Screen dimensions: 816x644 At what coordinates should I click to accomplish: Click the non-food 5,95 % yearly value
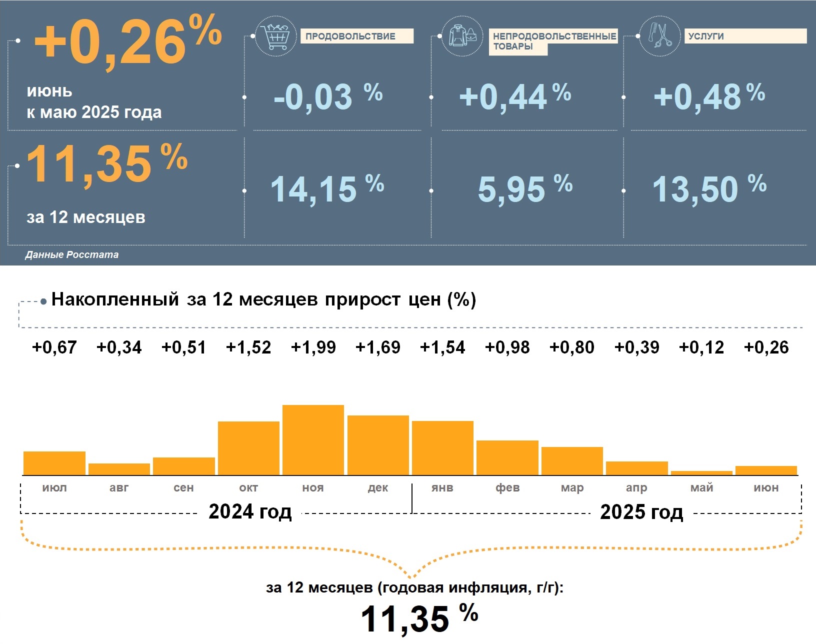click(x=524, y=189)
